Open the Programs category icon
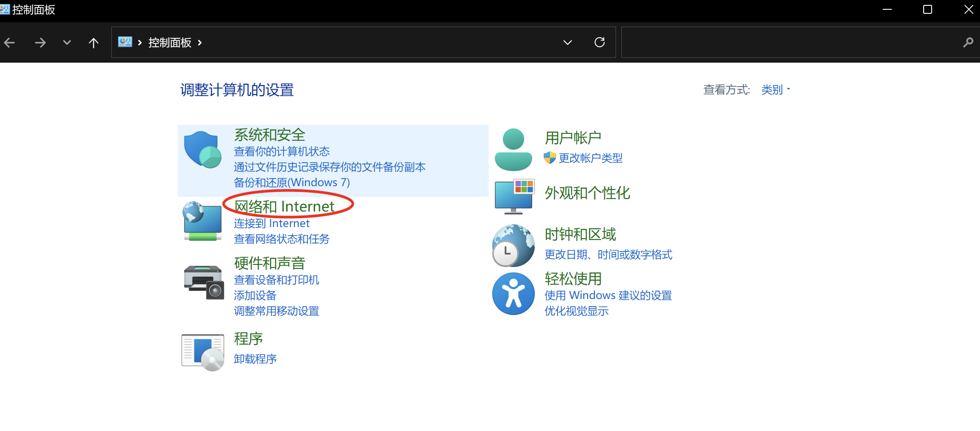 (203, 352)
